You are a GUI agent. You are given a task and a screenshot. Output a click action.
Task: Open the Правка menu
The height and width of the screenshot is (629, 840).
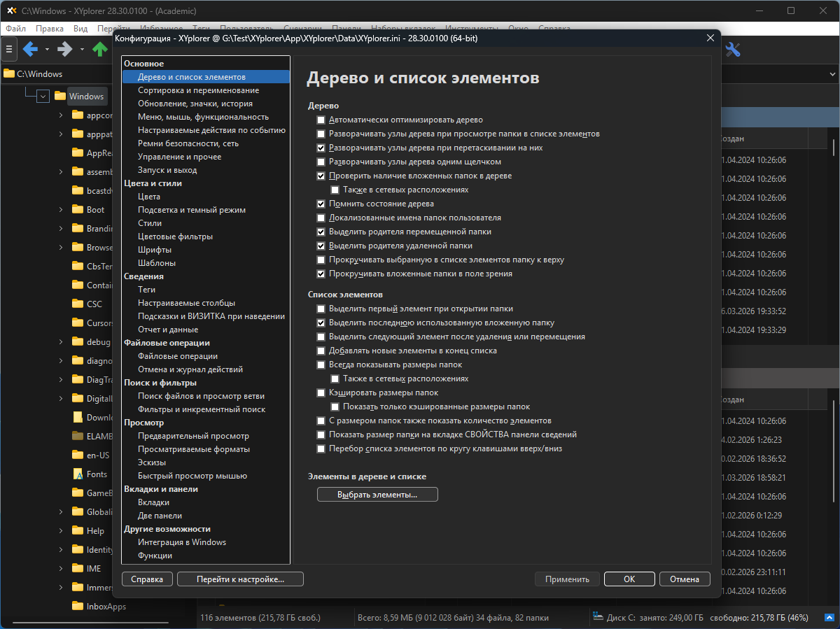point(49,29)
